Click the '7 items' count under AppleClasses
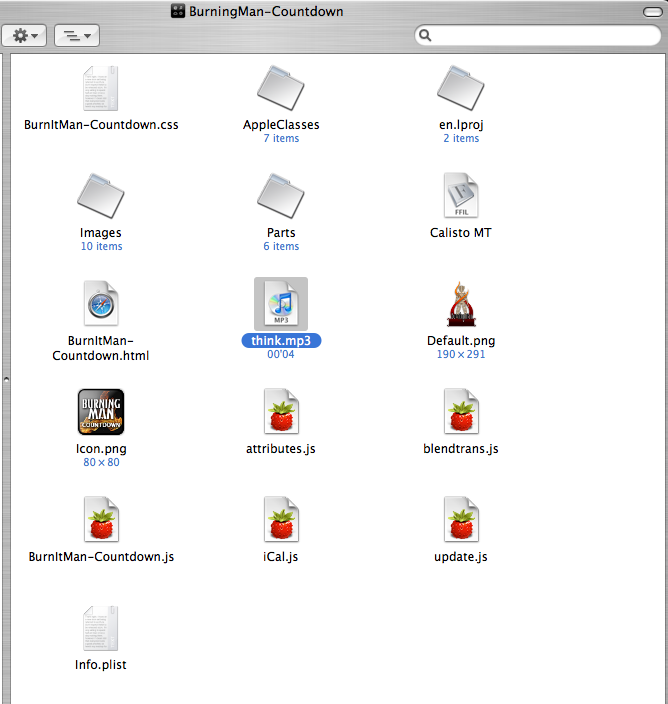This screenshot has width=668, height=704. click(x=281, y=138)
